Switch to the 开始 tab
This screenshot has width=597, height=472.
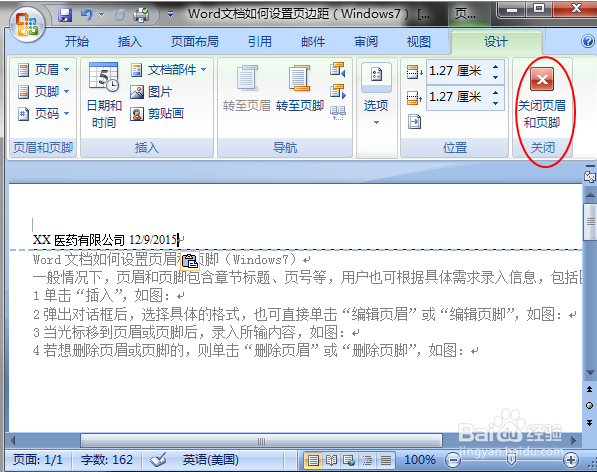point(77,41)
